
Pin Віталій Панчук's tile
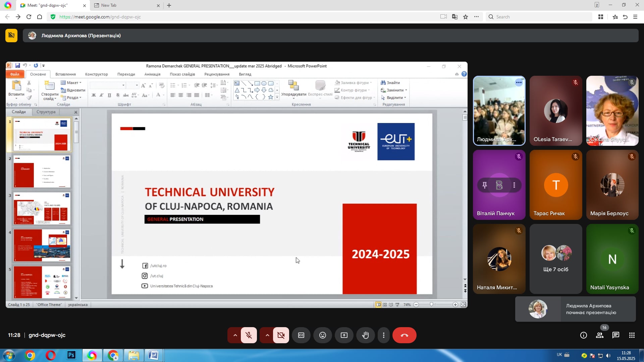[x=485, y=185]
